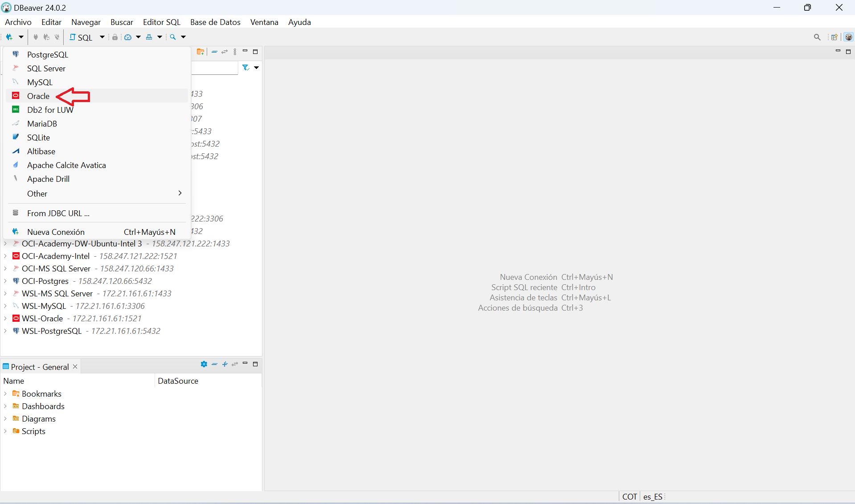Expand all in project panel toolbar
This screenshot has width=855, height=504.
[225, 364]
